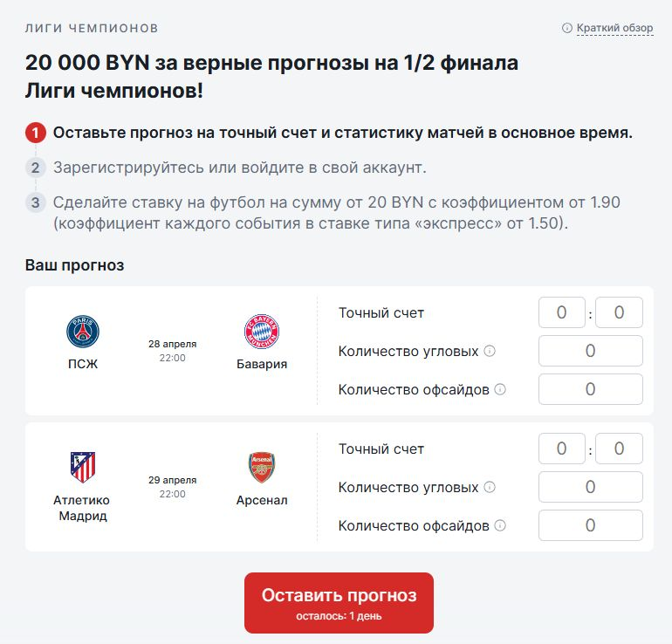This screenshot has width=672, height=644.
Task: Focus Bayern score field in exact score
Action: click(619, 312)
